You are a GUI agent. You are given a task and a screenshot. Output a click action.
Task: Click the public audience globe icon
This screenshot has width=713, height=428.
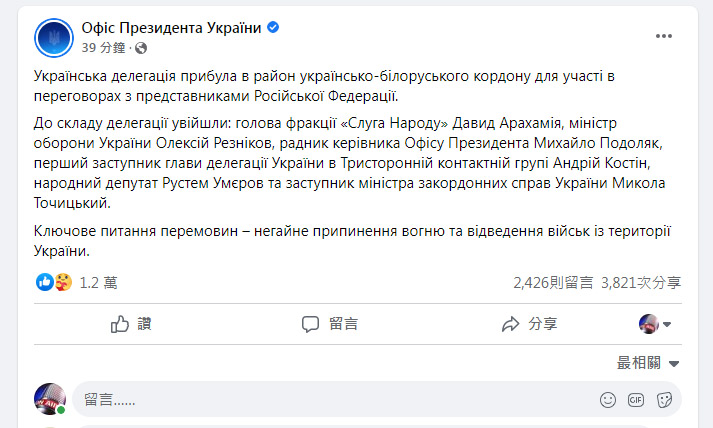pyautogui.click(x=139, y=47)
